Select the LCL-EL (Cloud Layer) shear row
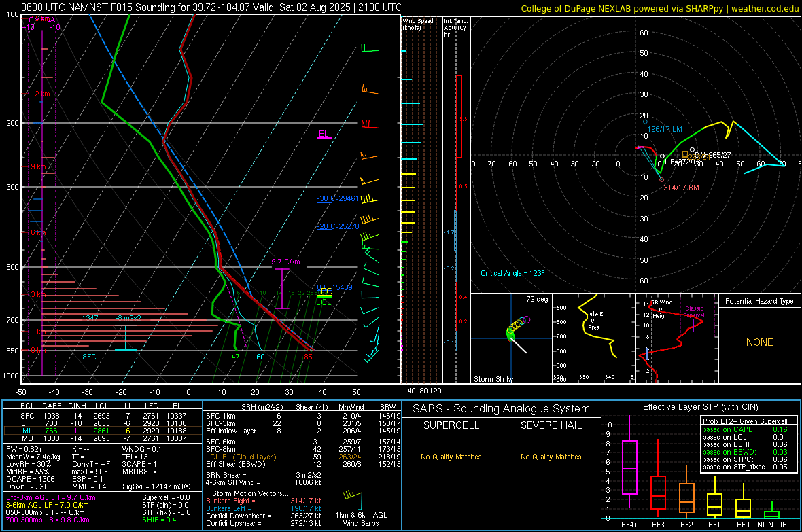Screen dimensions: 802x532 [x=302, y=457]
